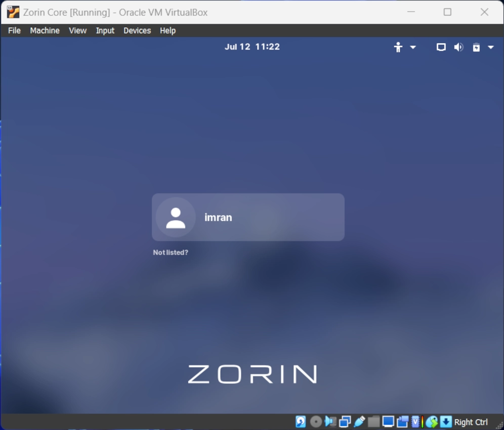Click the CPU virtualization V chip icon
504x430 pixels.
(415, 421)
